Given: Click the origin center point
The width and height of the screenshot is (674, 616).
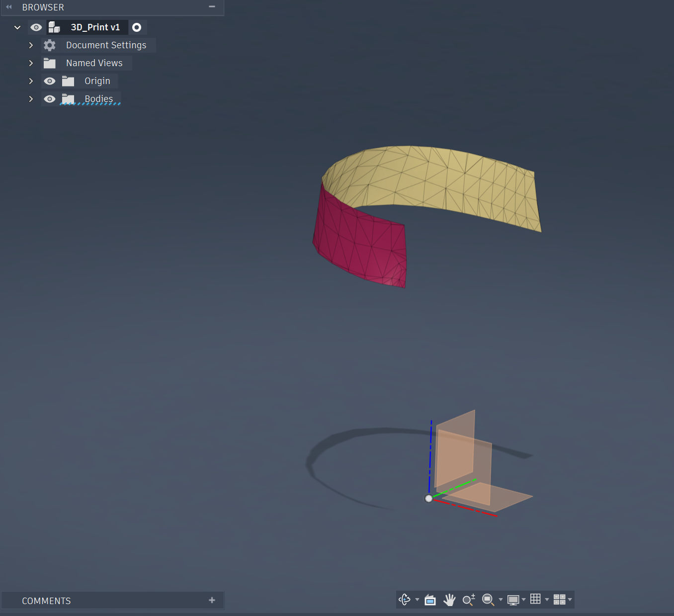Looking at the screenshot, I should pyautogui.click(x=429, y=498).
